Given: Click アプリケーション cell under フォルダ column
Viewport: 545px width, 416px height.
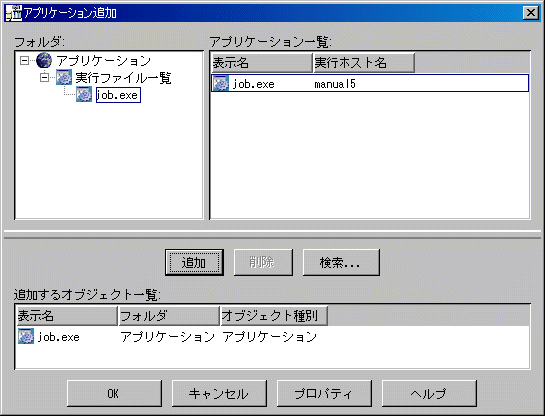Looking at the screenshot, I should [168, 337].
